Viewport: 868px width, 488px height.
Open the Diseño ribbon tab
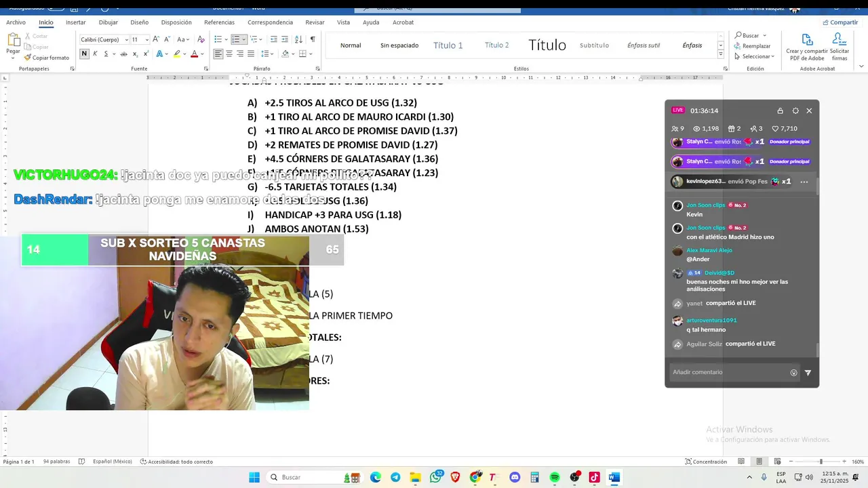[x=140, y=22]
